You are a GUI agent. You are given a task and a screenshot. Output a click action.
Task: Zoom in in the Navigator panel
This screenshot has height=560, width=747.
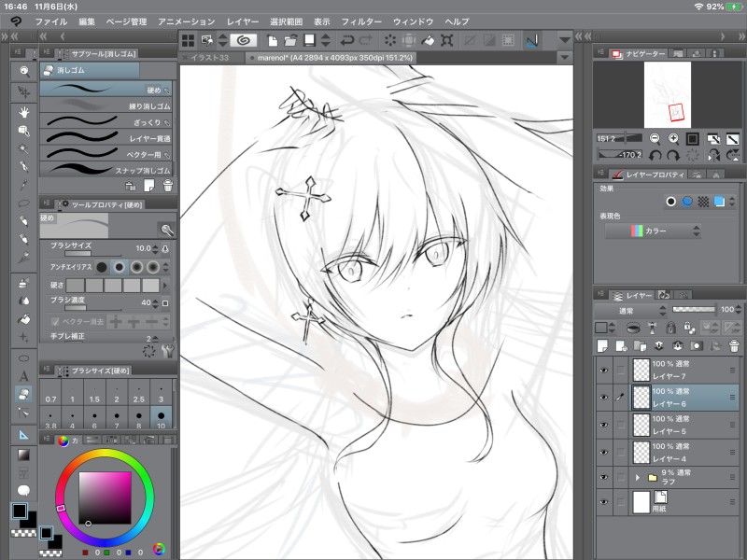click(x=673, y=138)
